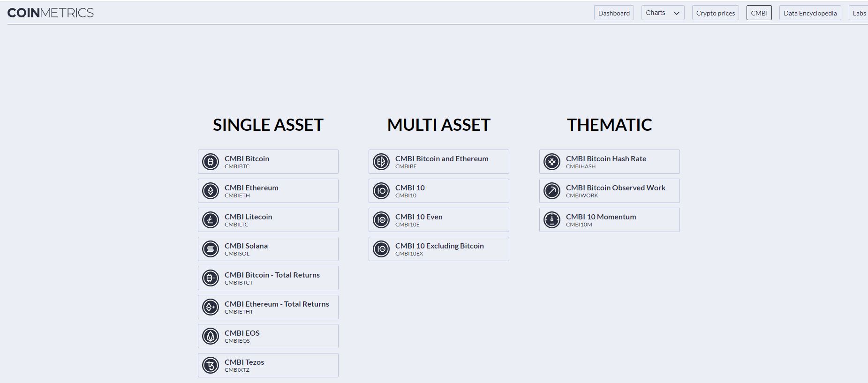Viewport: 868px width, 383px height.
Task: Open the Data Encyclopedia page
Action: pyautogui.click(x=810, y=13)
